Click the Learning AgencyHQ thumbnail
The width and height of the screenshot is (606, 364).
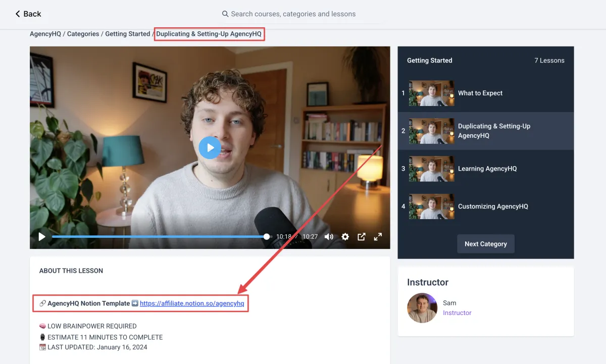pos(431,169)
